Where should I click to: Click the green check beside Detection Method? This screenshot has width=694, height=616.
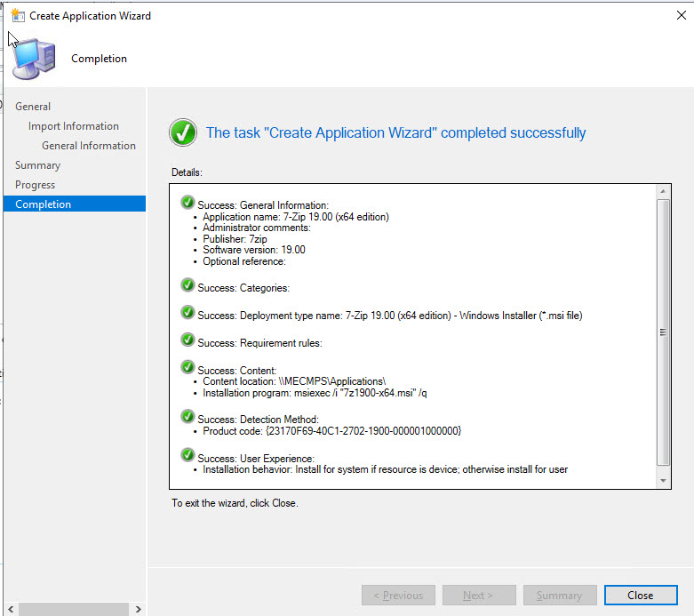(187, 416)
